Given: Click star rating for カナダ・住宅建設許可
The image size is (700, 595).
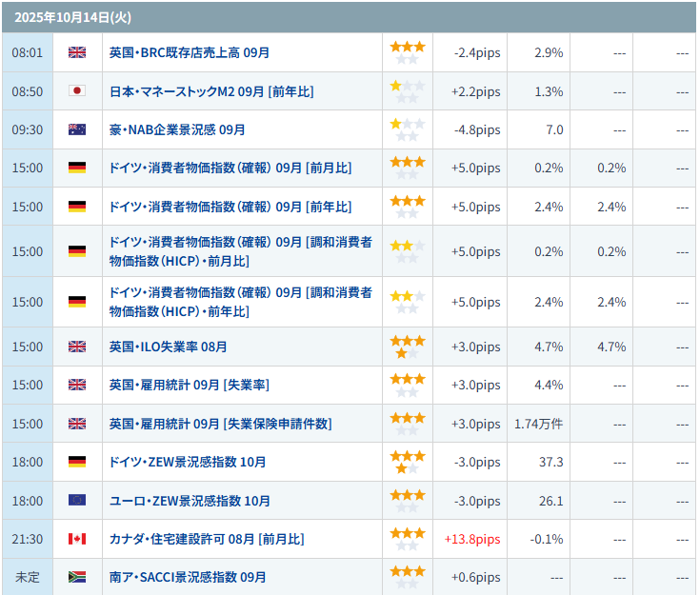Looking at the screenshot, I should tap(407, 539).
